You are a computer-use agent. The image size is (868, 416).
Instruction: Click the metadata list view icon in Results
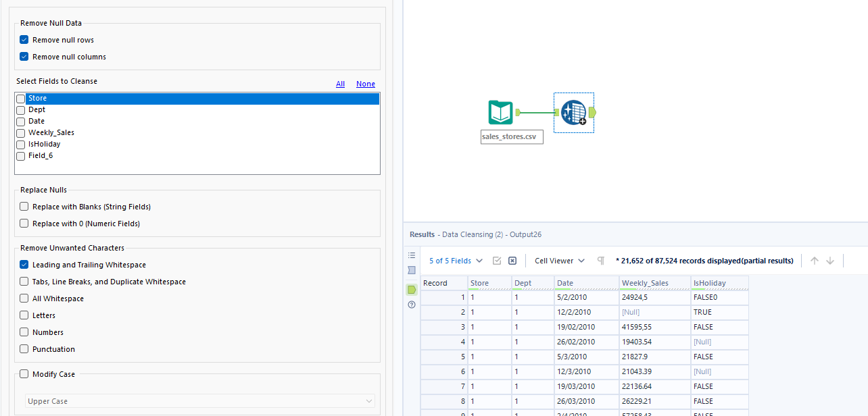(412, 255)
